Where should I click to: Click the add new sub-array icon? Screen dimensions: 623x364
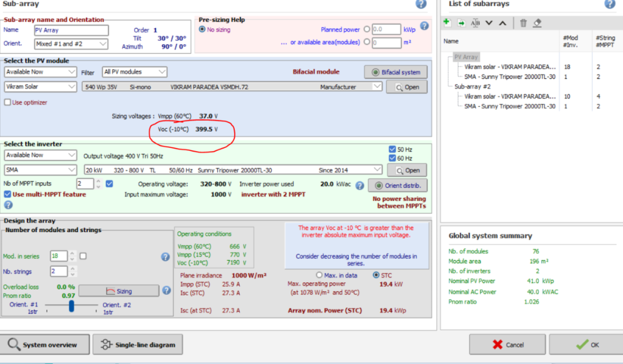click(447, 23)
